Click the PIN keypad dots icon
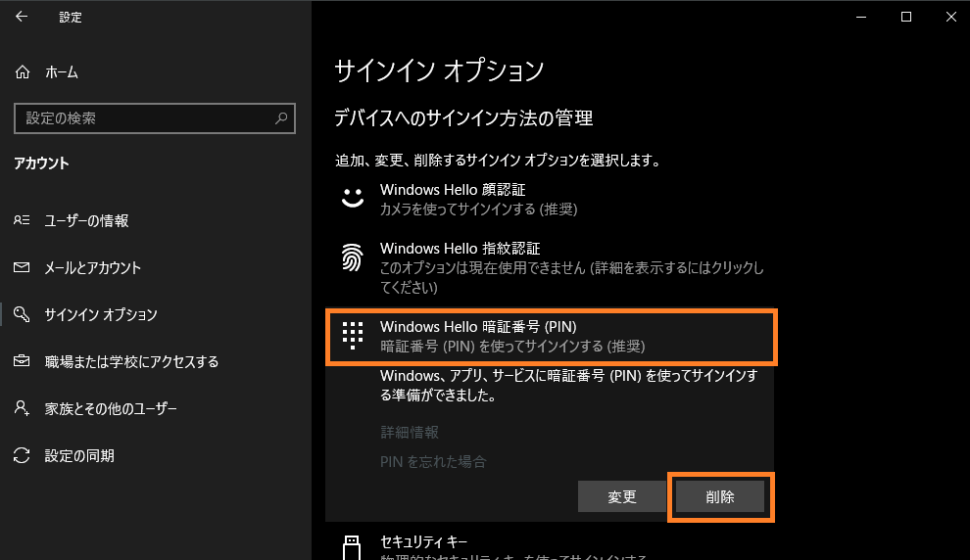Screen dimensions: 970x560 click(353, 336)
